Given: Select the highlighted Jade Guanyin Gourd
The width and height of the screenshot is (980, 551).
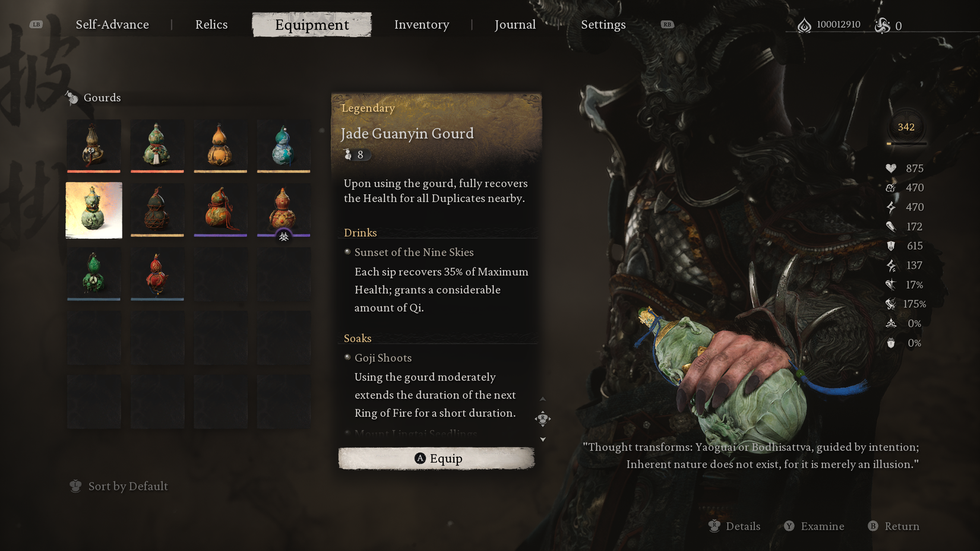Looking at the screenshot, I should click(x=94, y=210).
